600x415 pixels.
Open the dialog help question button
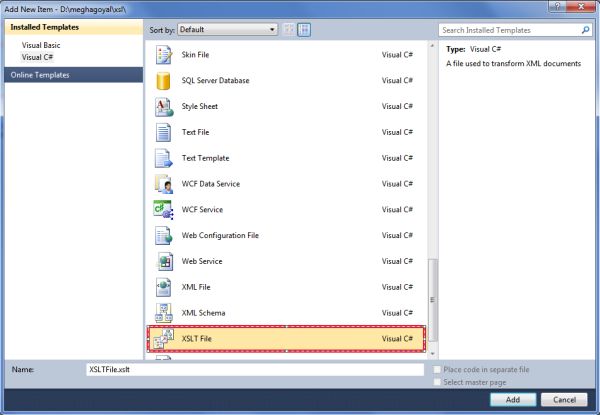pyautogui.click(x=557, y=6)
